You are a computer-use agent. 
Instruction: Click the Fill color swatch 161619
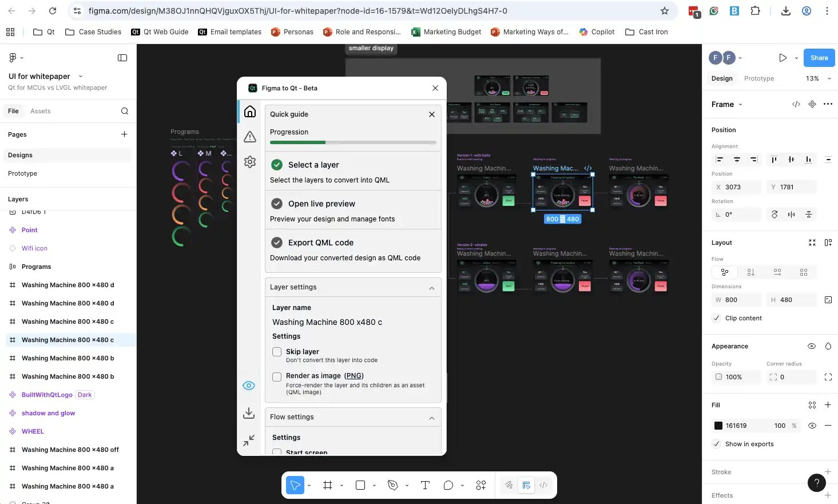pos(718,426)
